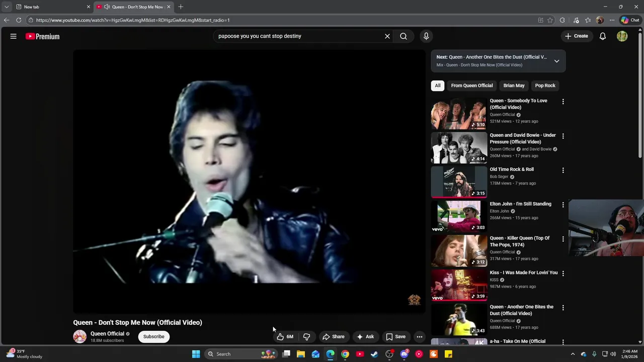Open the Queen Official channel name link
This screenshot has height=362, width=644.
point(107,334)
